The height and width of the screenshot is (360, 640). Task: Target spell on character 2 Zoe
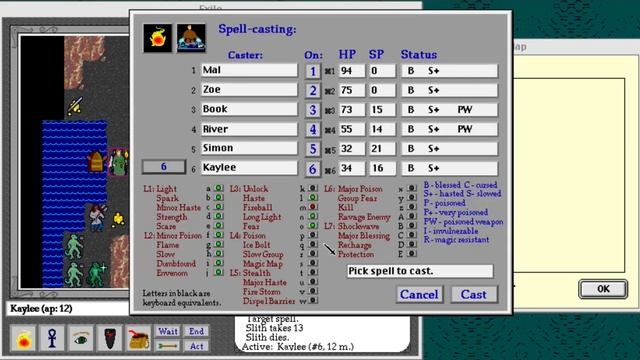tap(313, 90)
